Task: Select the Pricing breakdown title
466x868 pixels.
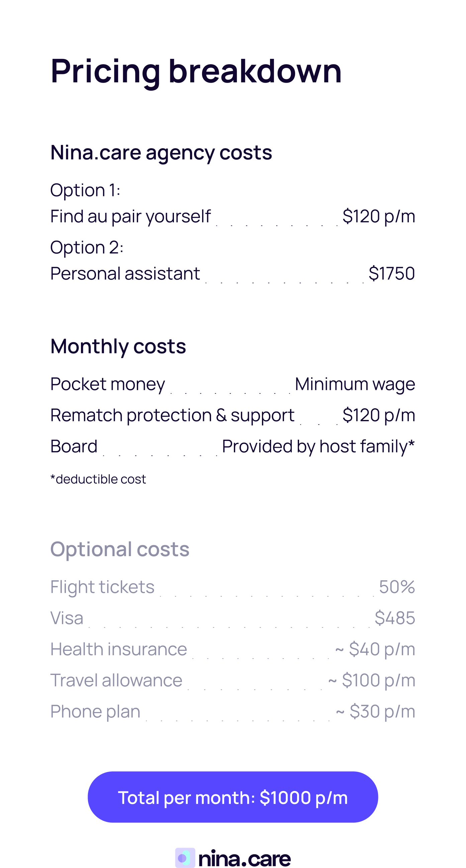Action: click(196, 71)
